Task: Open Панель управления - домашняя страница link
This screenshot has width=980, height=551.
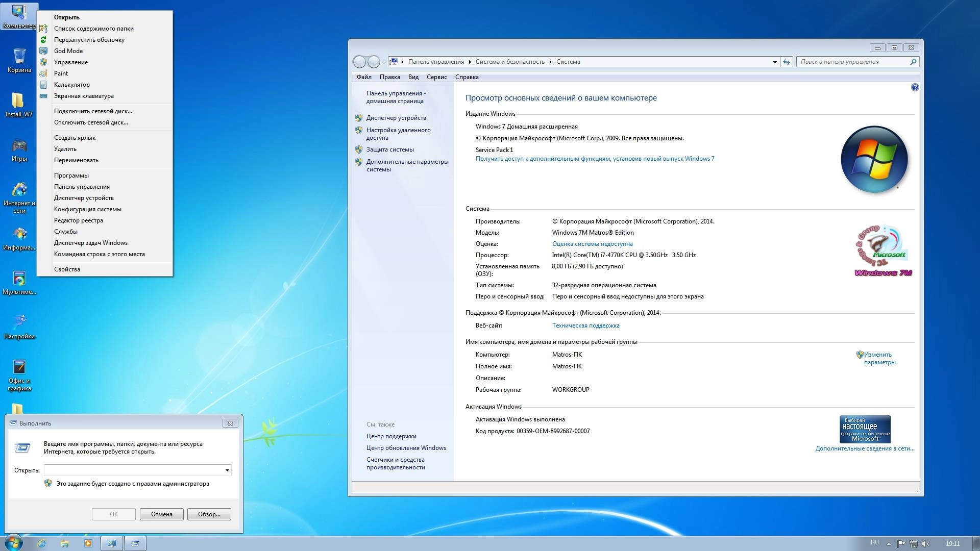Action: [396, 97]
